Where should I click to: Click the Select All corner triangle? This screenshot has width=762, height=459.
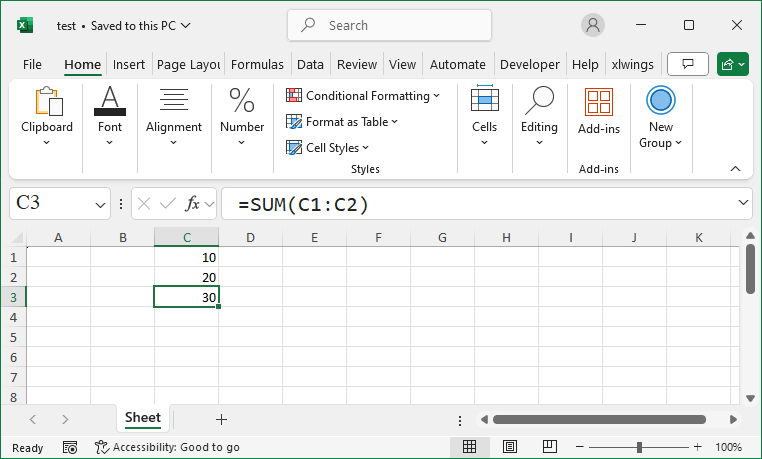tap(17, 237)
